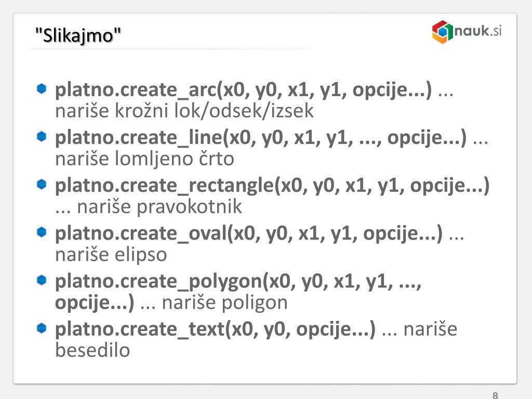Click the nauk.si cube logo icon
This screenshot has height=399, width=532.
tap(443, 32)
